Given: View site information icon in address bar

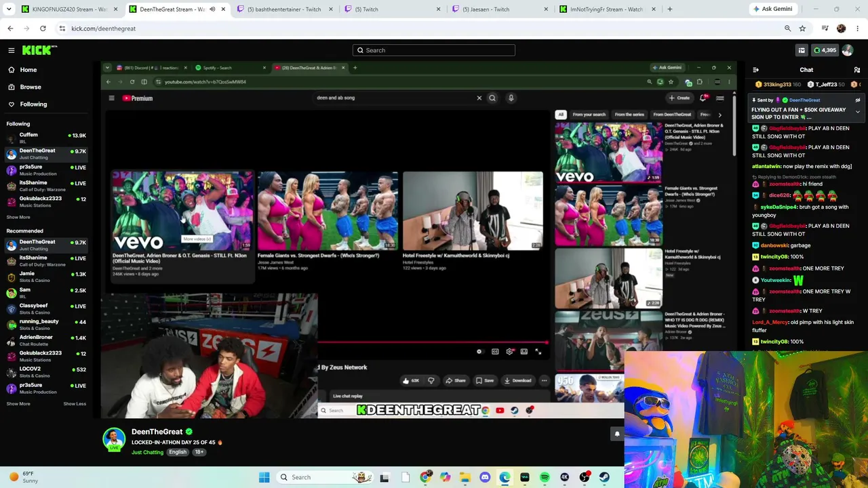Looking at the screenshot, I should [x=62, y=28].
